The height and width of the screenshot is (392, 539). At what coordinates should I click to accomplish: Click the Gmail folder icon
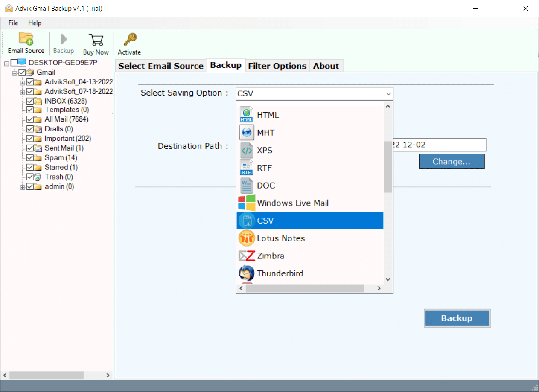[30, 72]
